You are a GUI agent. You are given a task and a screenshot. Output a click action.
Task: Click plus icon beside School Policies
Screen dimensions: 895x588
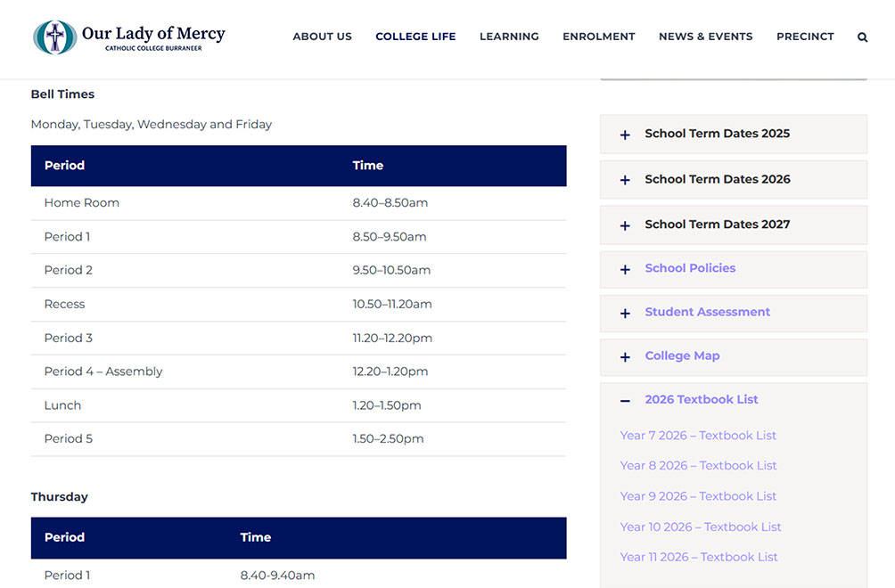(x=625, y=269)
